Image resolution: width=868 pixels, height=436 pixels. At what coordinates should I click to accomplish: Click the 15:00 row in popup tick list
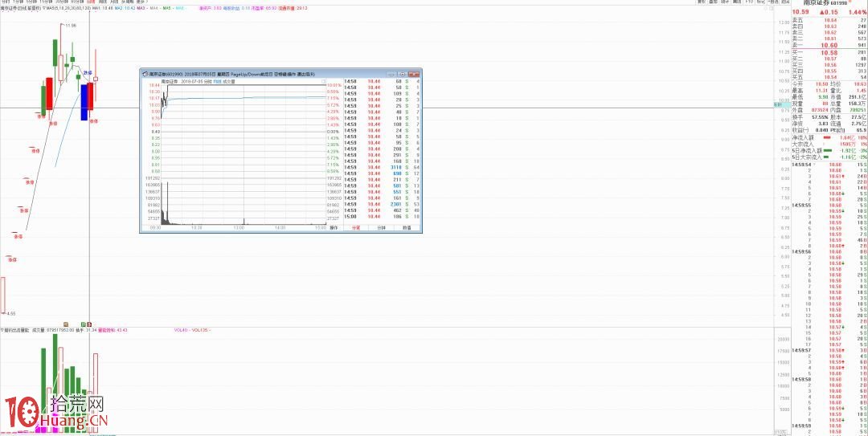click(x=382, y=217)
